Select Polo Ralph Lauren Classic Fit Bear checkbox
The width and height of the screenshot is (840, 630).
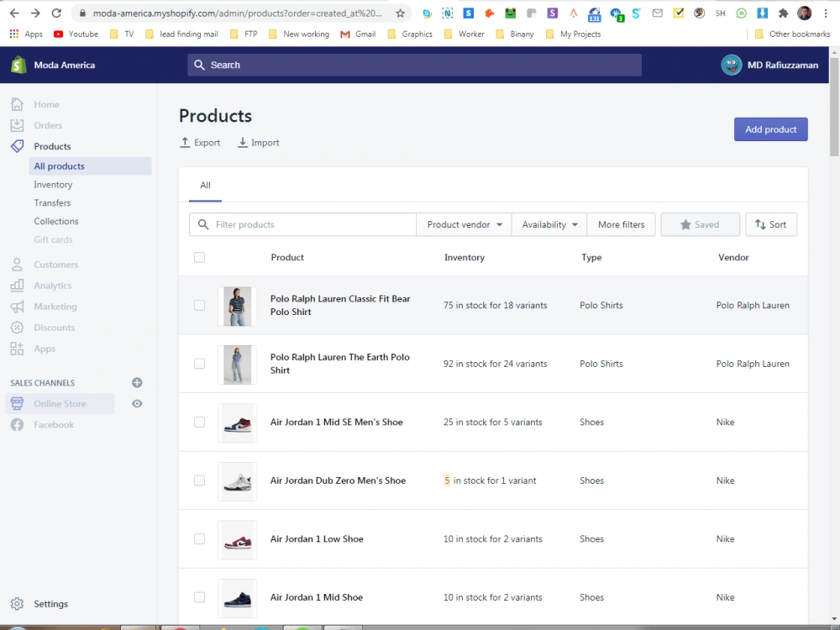[199, 306]
